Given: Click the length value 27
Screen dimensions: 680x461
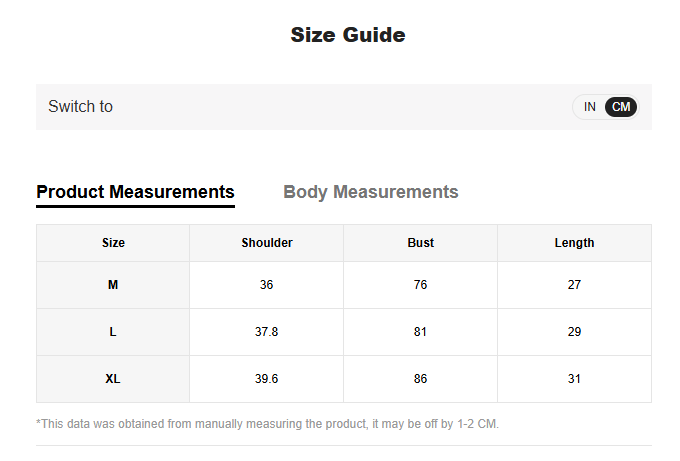Looking at the screenshot, I should click(574, 285).
